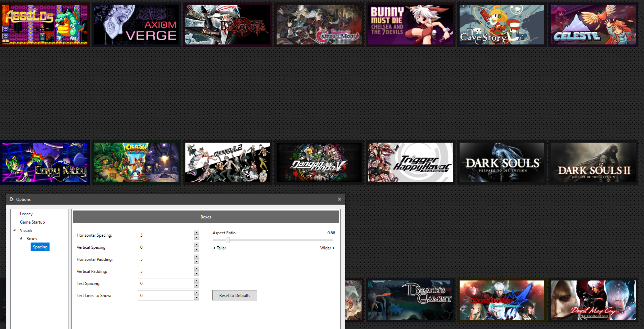Viewport: 644px width, 329px height.
Task: Select the Crash Bandicoot game box
Action: pyautogui.click(x=136, y=162)
